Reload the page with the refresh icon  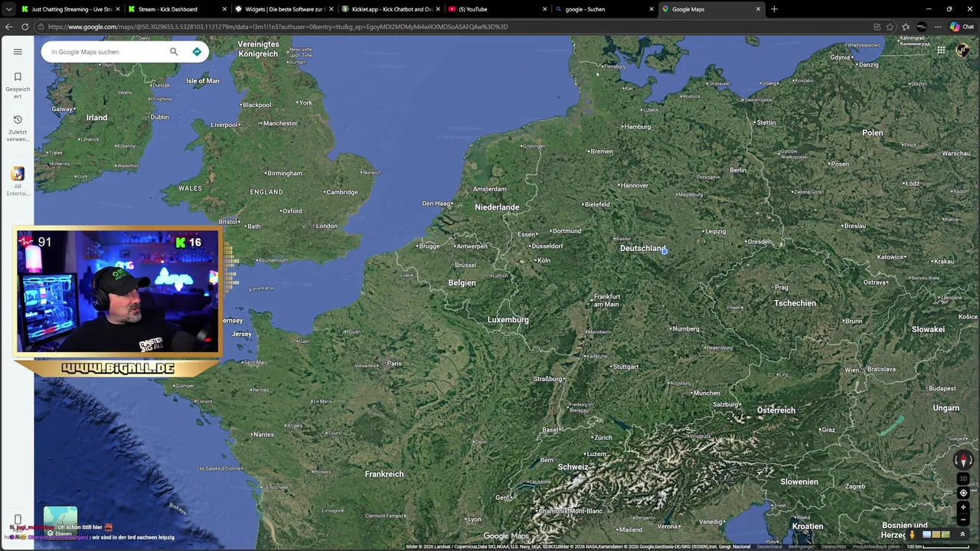coord(25,27)
